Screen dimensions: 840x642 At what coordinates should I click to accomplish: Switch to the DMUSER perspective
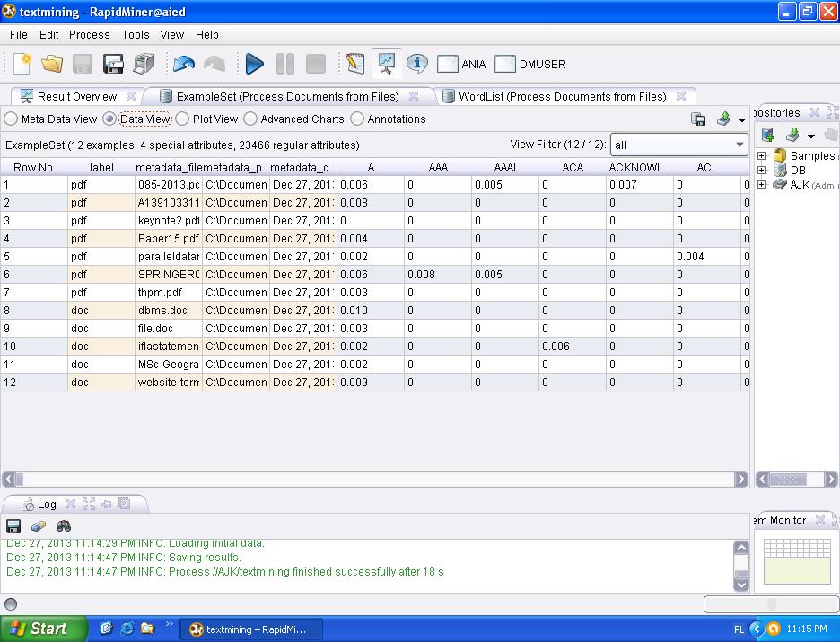[529, 65]
